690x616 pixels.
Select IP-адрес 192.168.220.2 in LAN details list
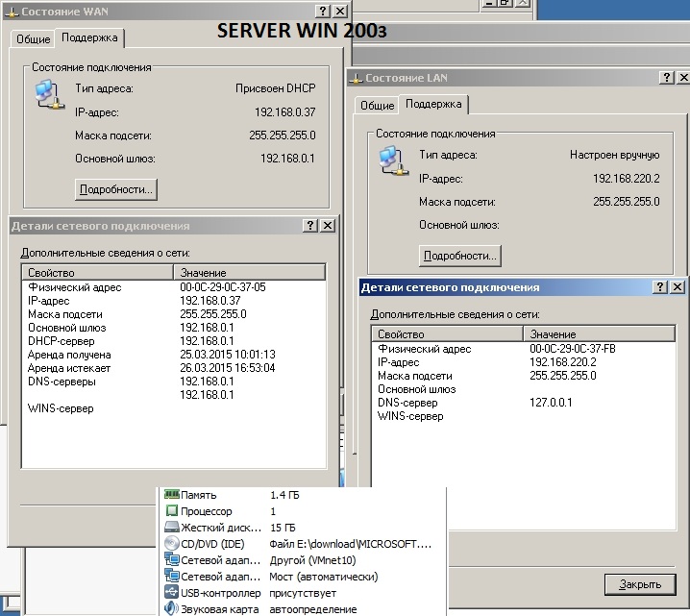[524, 362]
